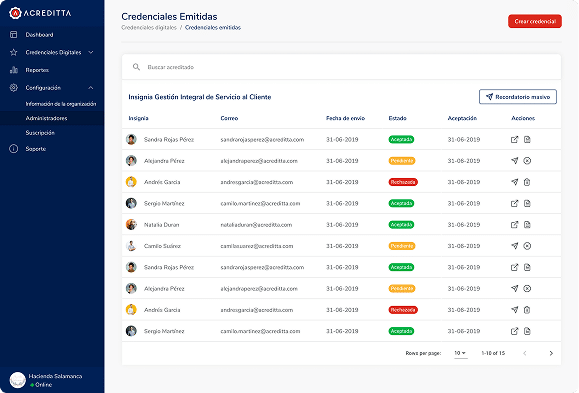Open the rows per page dropdown

tap(460, 353)
